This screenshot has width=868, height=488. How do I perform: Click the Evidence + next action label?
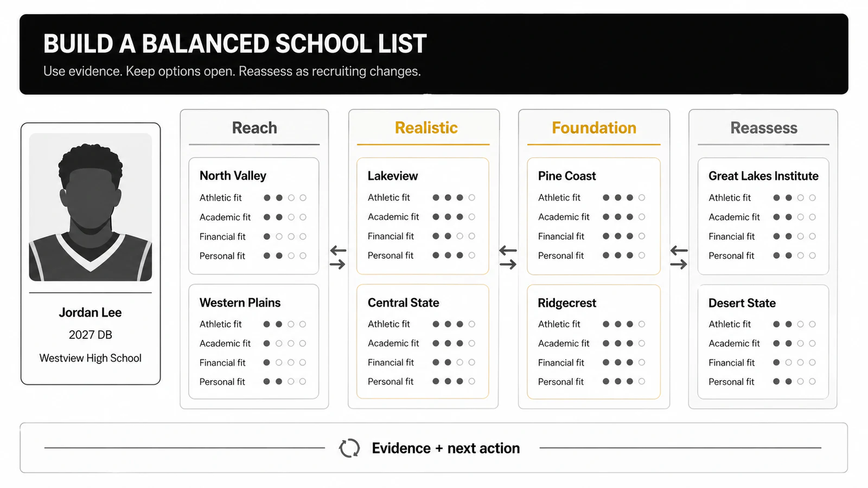(446, 448)
